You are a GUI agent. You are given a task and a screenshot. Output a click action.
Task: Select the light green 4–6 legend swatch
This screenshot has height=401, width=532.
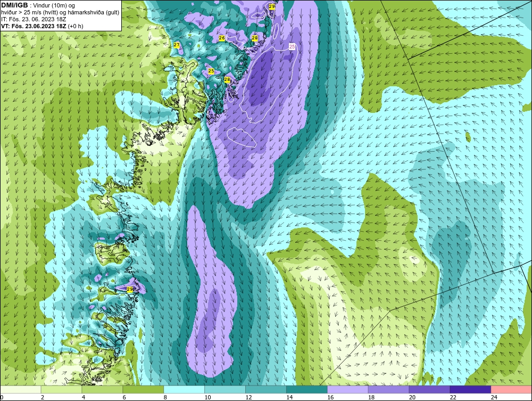click(102, 389)
